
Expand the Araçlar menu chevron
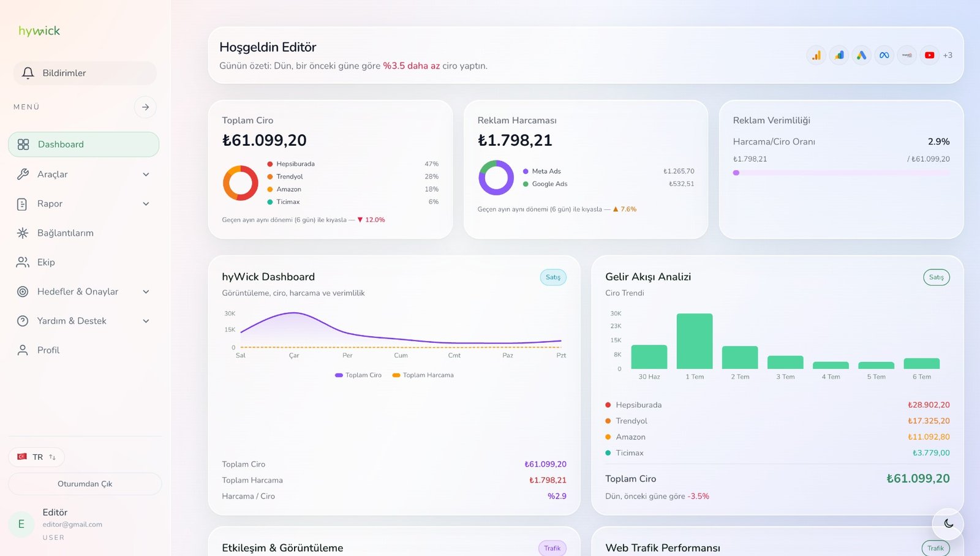tap(146, 175)
